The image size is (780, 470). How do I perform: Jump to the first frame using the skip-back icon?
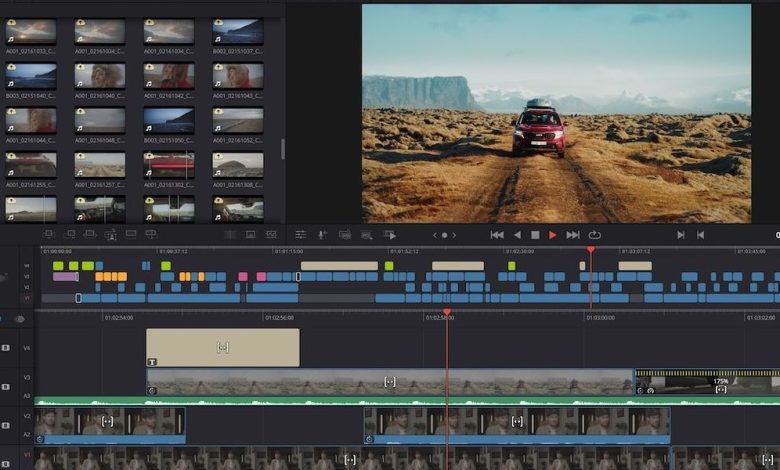tap(497, 235)
